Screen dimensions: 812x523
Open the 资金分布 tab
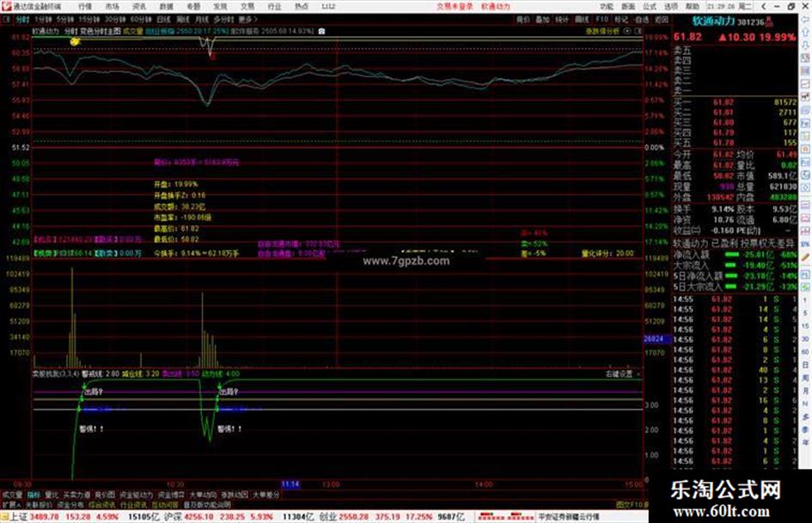point(70,504)
